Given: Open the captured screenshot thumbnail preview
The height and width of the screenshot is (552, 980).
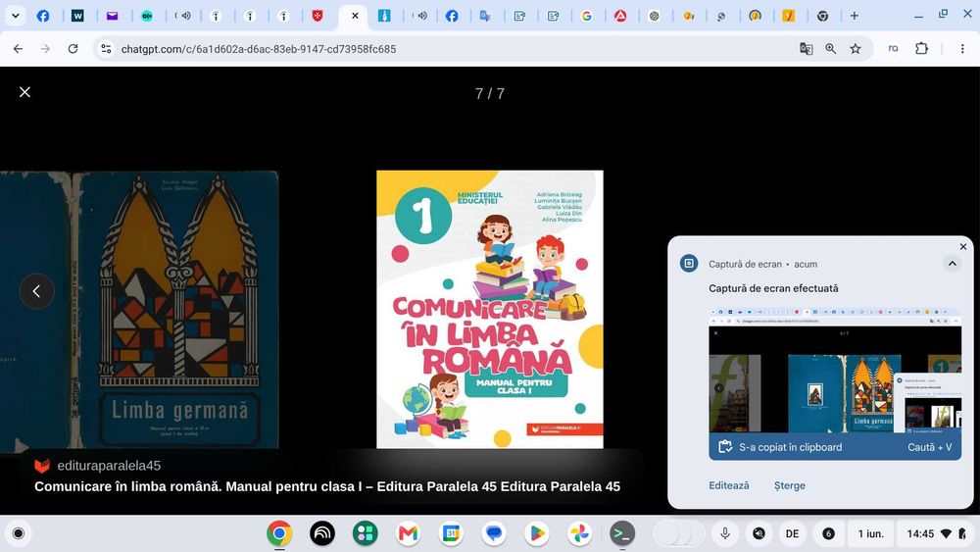Looking at the screenshot, I should pos(835,370).
